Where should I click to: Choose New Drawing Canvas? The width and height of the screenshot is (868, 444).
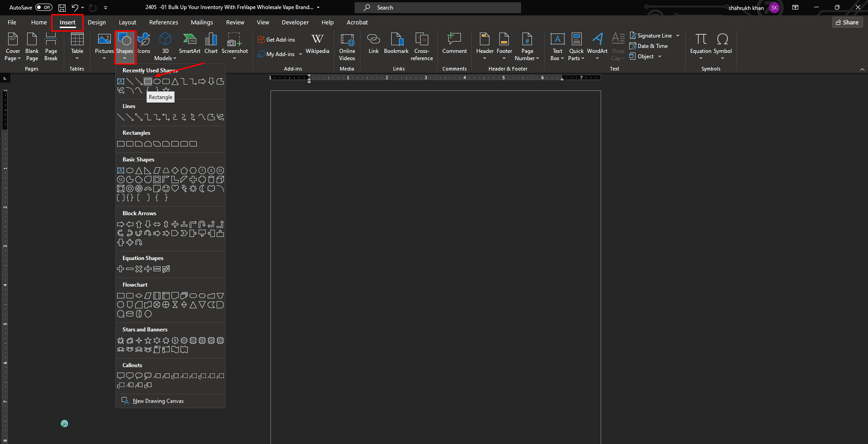pyautogui.click(x=158, y=401)
